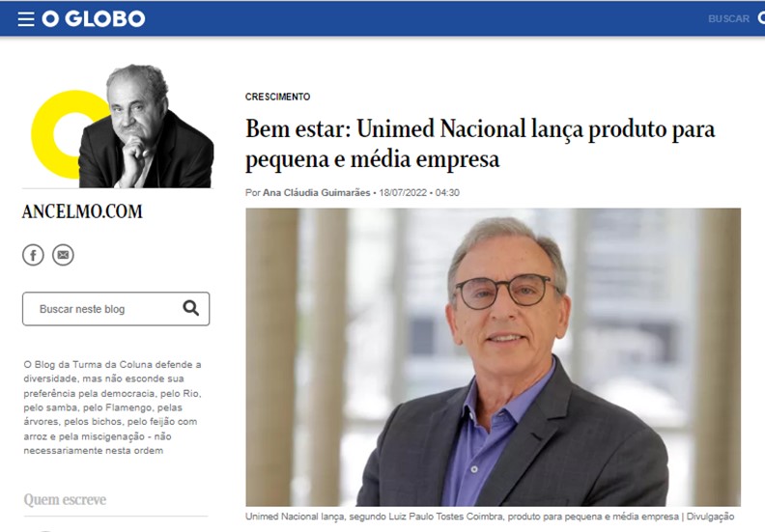Open the hamburger menu in header

pos(26,19)
